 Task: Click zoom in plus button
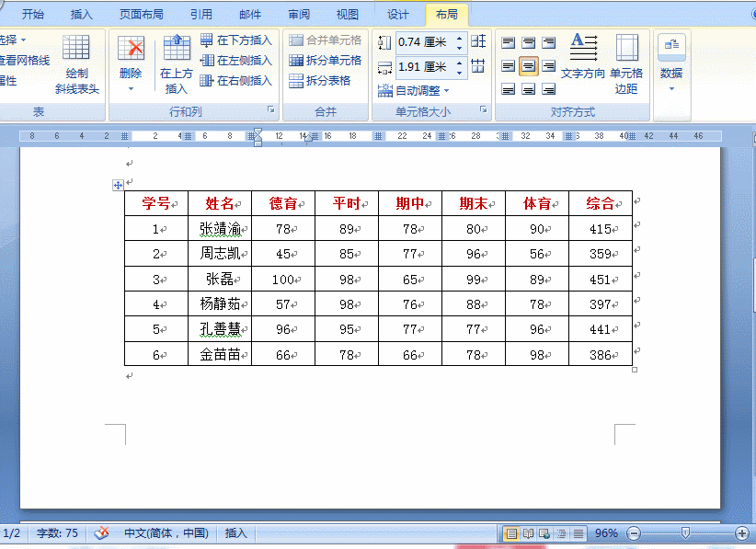click(741, 533)
